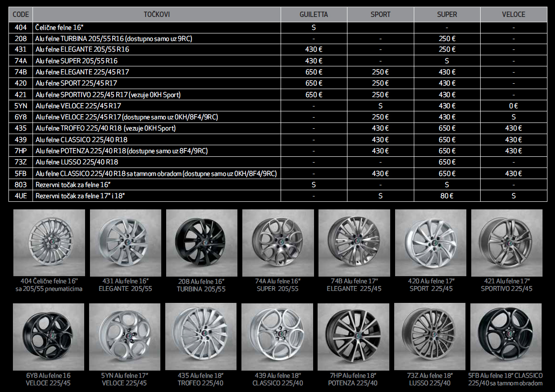Viewport: 555px width, 392px height.
Task: Click 'Alu felne TURBINA 205/55 R16' description
Action: [114, 38]
